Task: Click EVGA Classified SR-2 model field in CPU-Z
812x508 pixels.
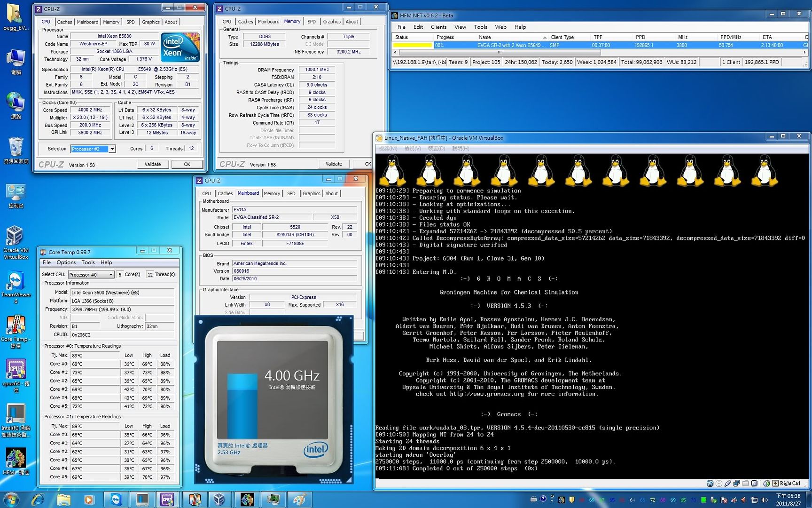Action: 272,217
